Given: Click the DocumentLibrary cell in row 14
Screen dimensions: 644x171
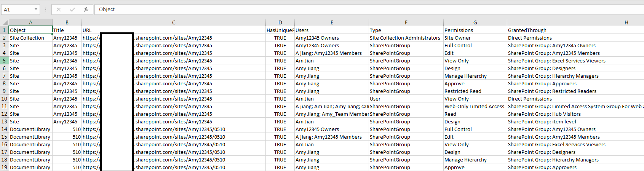Looking at the screenshot, I should pos(30,129).
